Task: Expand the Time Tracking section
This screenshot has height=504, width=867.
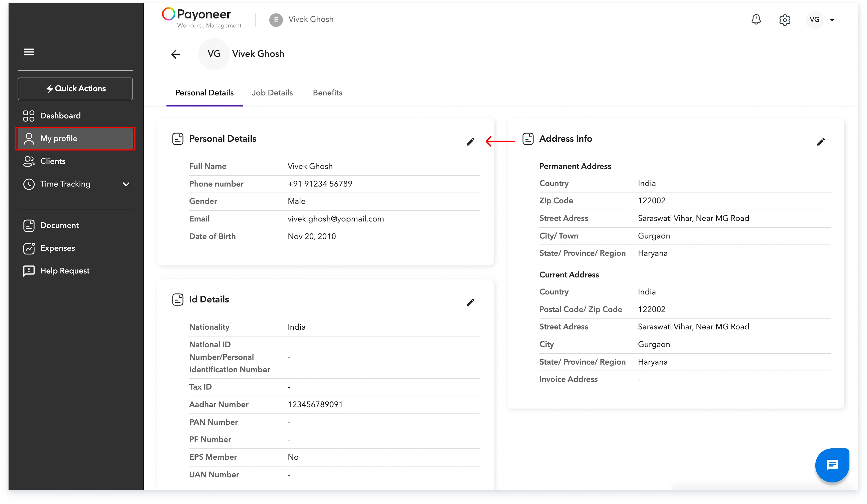Action: pyautogui.click(x=126, y=184)
